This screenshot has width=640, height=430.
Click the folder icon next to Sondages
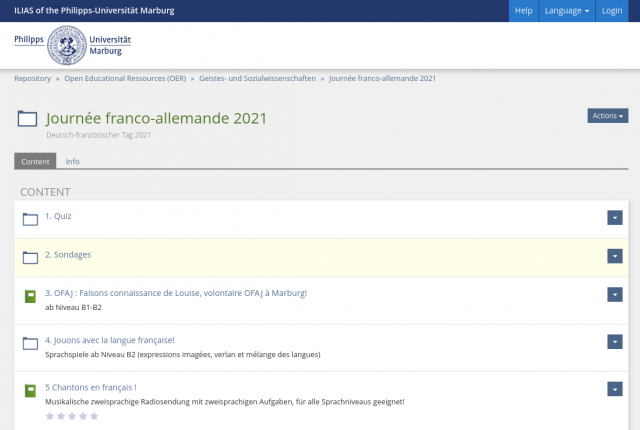point(30,257)
